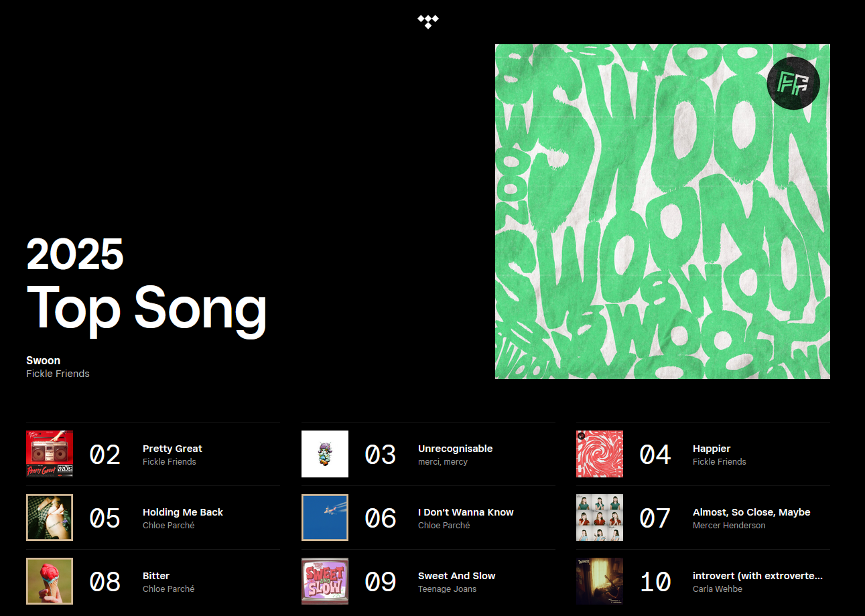This screenshot has height=616, width=865.
Task: Click the TIDAL logo at top
Action: (427, 21)
